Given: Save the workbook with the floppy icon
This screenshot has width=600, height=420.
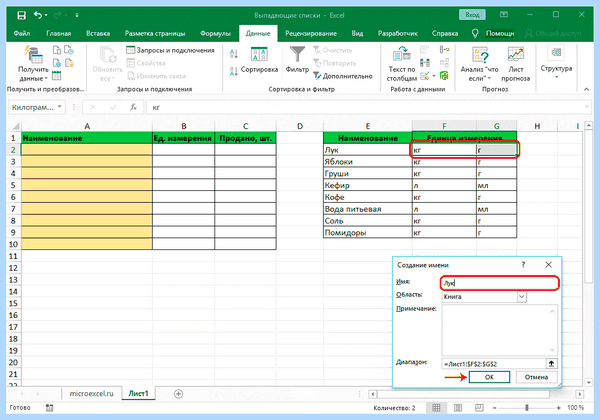Looking at the screenshot, I should (21, 15).
